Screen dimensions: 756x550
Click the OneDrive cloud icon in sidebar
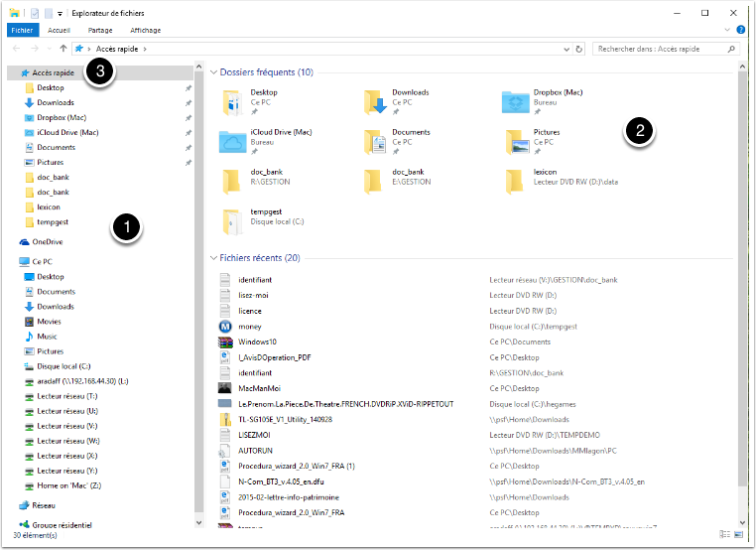click(25, 241)
